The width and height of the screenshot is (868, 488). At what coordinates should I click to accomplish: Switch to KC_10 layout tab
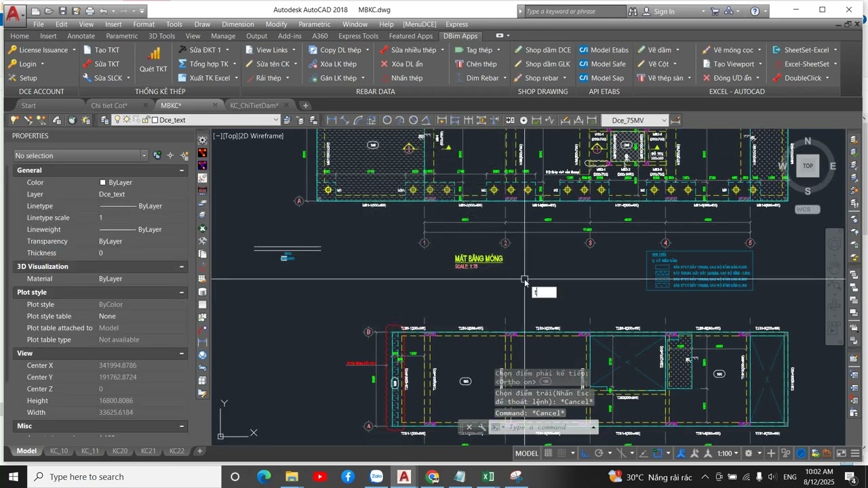[x=59, y=451]
